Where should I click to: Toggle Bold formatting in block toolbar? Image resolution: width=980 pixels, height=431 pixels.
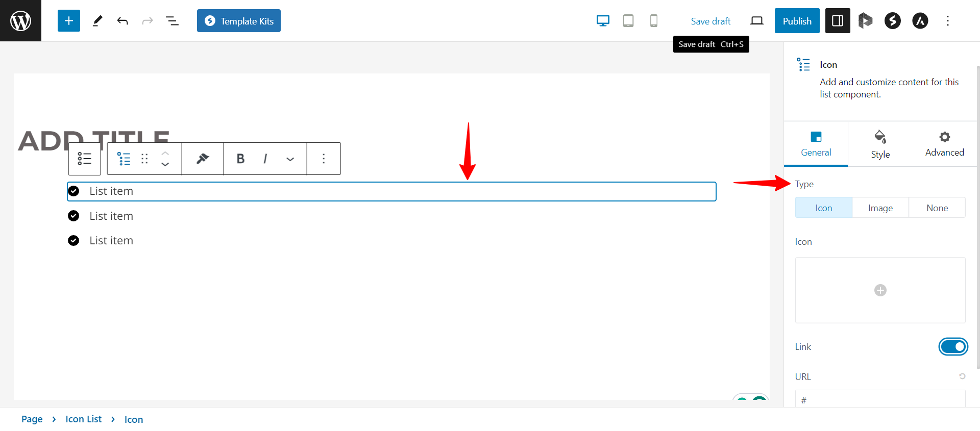(240, 159)
